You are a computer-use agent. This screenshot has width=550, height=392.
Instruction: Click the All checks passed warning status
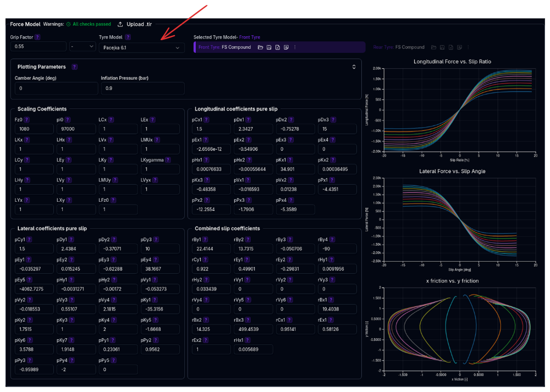(x=88, y=24)
